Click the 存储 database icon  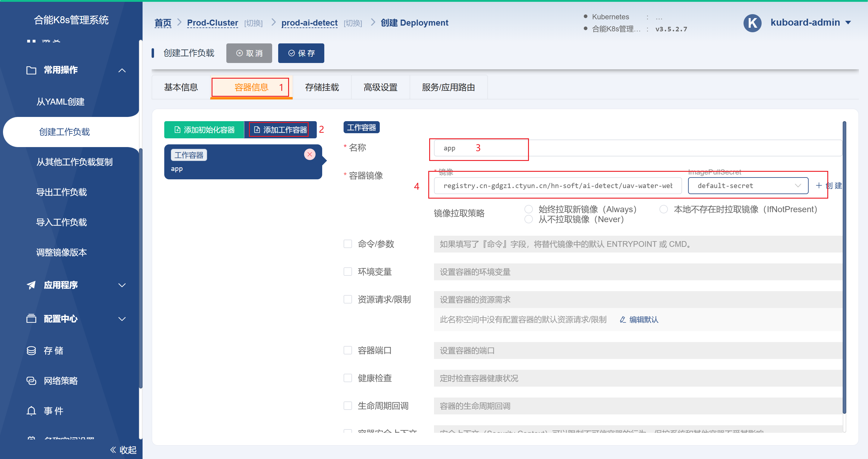click(x=31, y=351)
